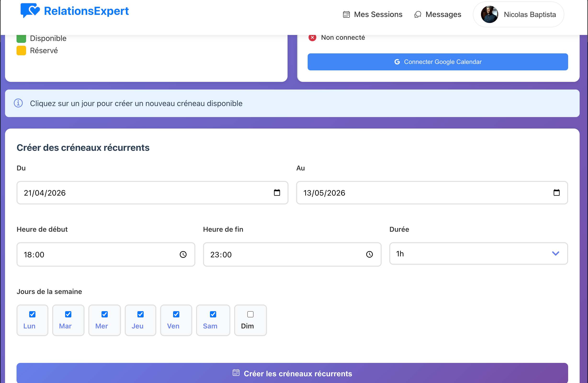Open the Durée 1h select box
The height and width of the screenshot is (383, 588).
coord(469,253)
